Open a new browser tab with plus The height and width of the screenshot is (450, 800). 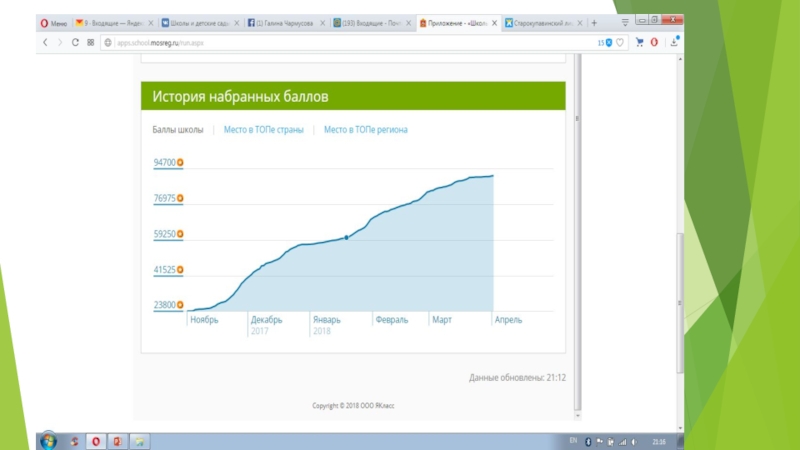coord(594,23)
